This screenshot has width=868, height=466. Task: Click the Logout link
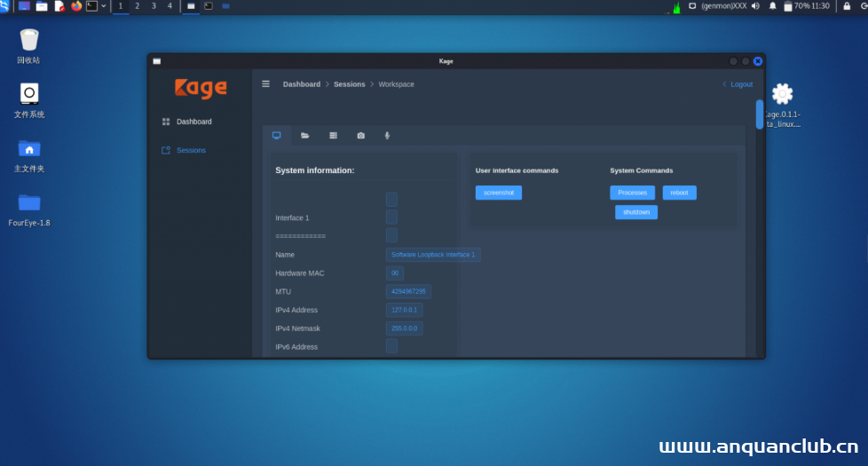pyautogui.click(x=740, y=84)
